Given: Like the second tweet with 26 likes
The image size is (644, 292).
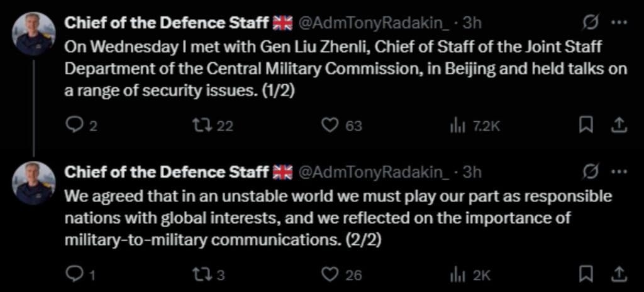Looking at the screenshot, I should point(330,274).
